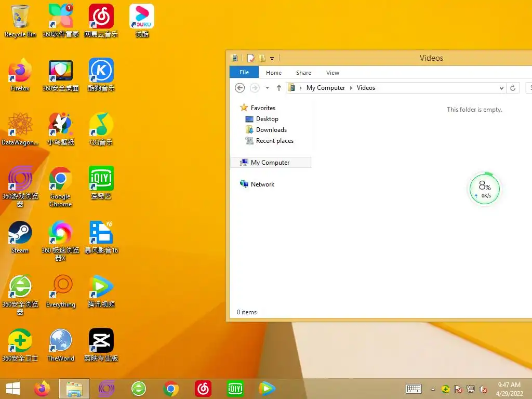Expand arrow after My Computer breadcrumb

pos(351,88)
